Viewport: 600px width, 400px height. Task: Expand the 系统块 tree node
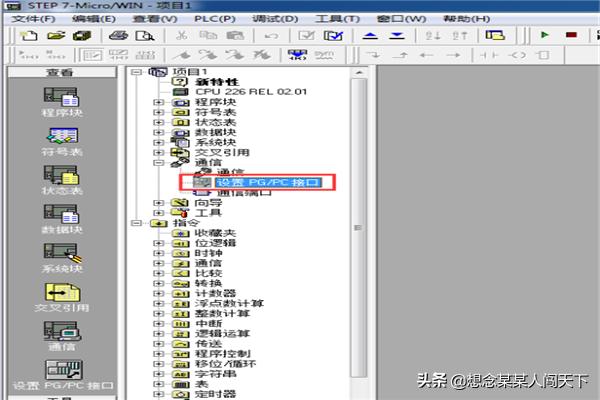coord(158,142)
